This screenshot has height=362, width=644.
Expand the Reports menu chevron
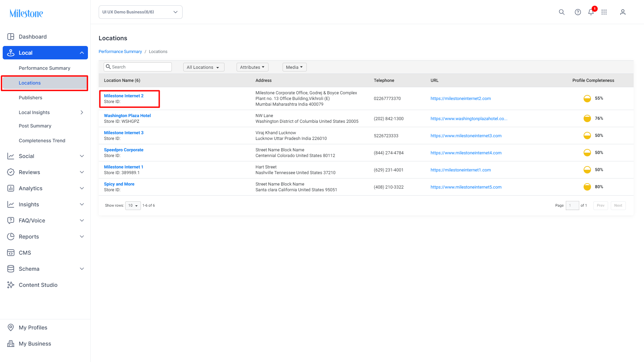pos(82,237)
